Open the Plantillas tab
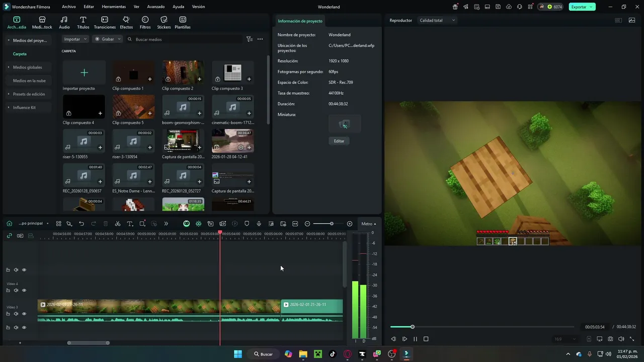Viewport: 644px width, 362px height. tap(183, 23)
